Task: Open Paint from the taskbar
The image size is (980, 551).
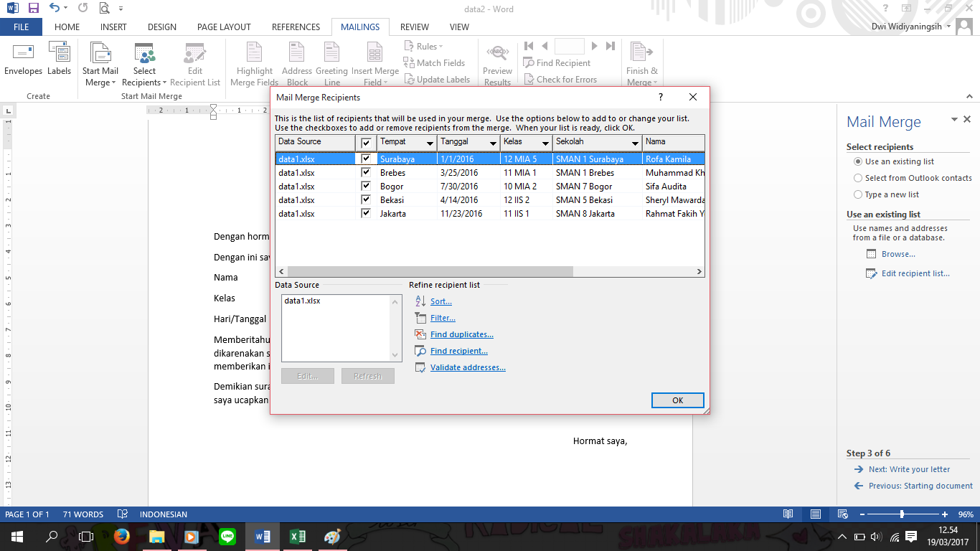Action: coord(333,536)
